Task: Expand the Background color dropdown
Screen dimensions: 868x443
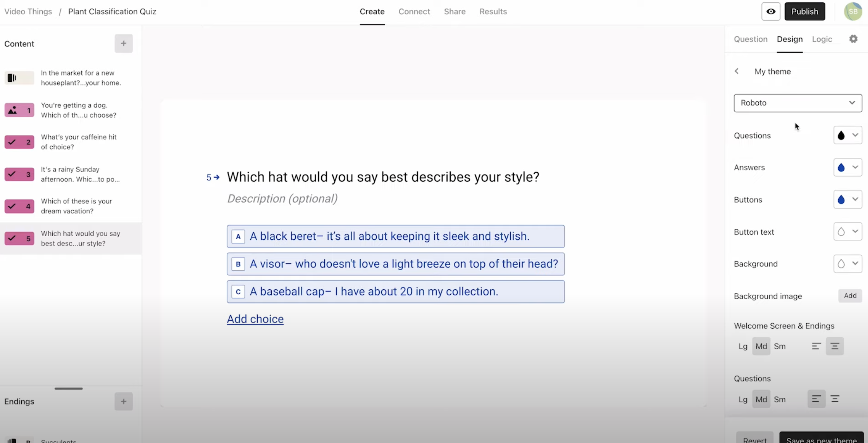Action: pos(856,264)
